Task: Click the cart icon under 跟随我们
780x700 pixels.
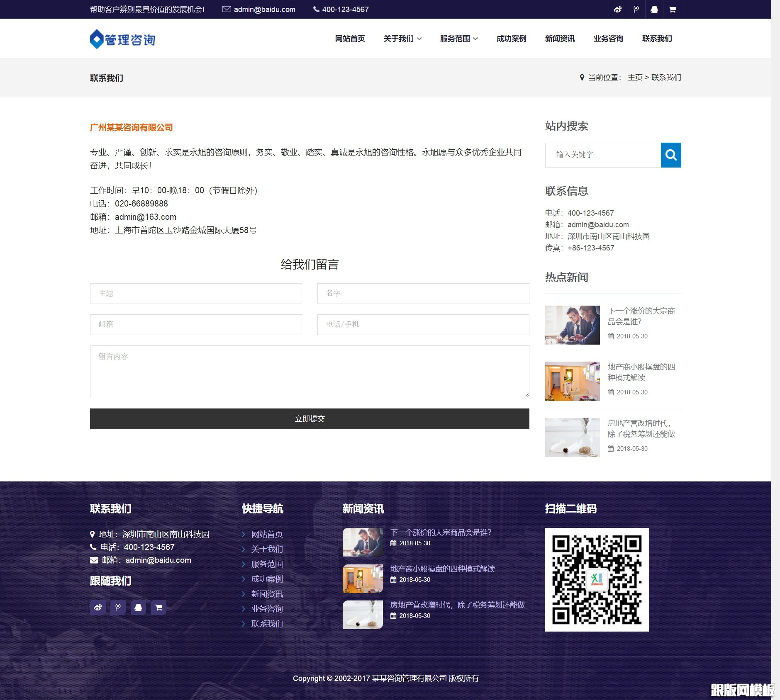Action: 158,607
